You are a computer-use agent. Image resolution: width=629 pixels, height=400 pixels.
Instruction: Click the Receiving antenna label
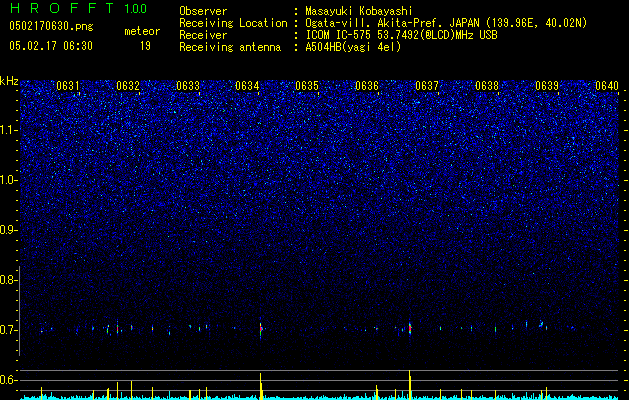coord(230,47)
